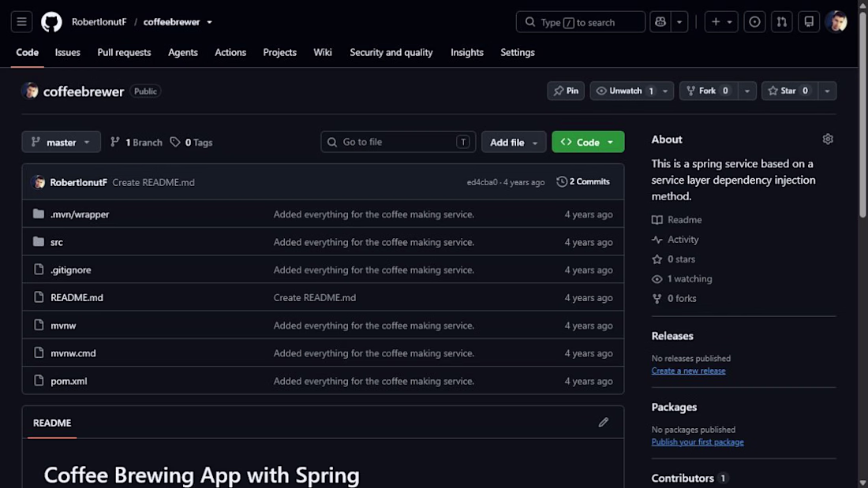Screen dimensions: 868x488
Task: Fork the coffeebrewer repository
Action: point(708,91)
